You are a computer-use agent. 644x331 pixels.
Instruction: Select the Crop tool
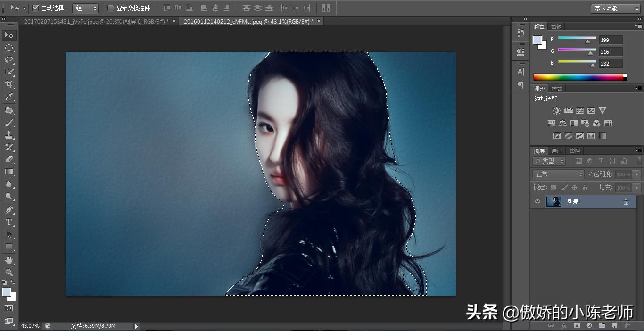pos(9,84)
